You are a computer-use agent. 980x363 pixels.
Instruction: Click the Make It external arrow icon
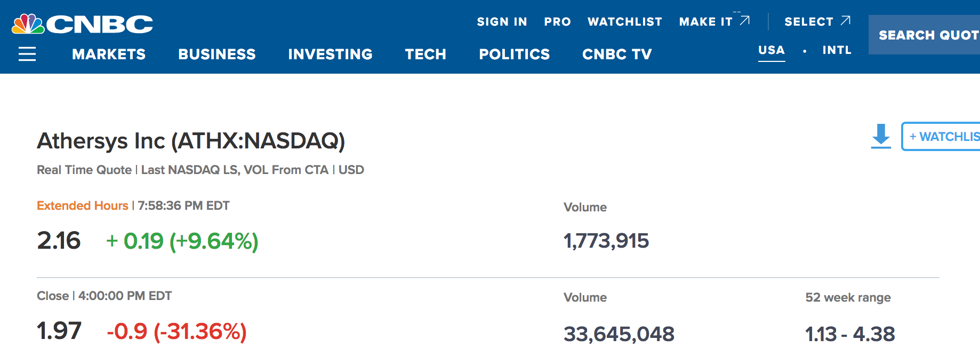click(x=745, y=21)
